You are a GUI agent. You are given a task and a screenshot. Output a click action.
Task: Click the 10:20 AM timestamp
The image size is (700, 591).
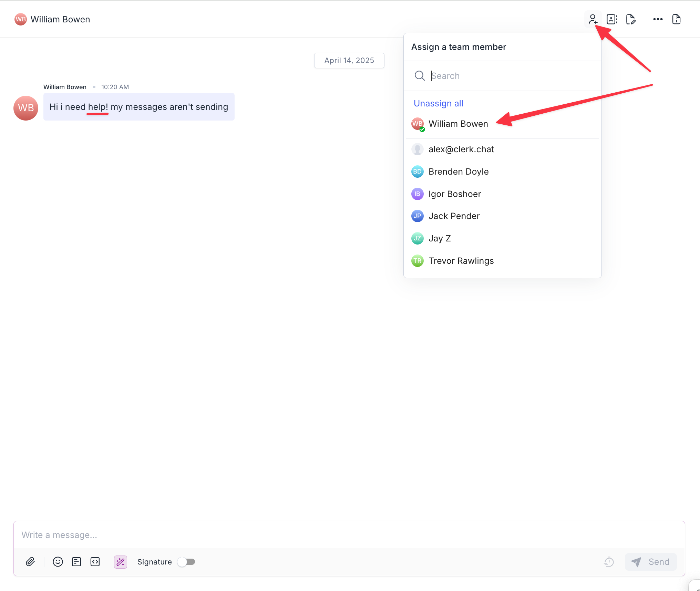coord(115,87)
